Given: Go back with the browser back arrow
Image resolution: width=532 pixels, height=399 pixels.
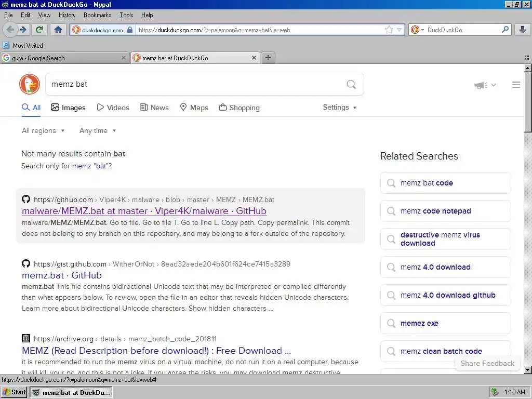Looking at the screenshot, I should pyautogui.click(x=10, y=30).
